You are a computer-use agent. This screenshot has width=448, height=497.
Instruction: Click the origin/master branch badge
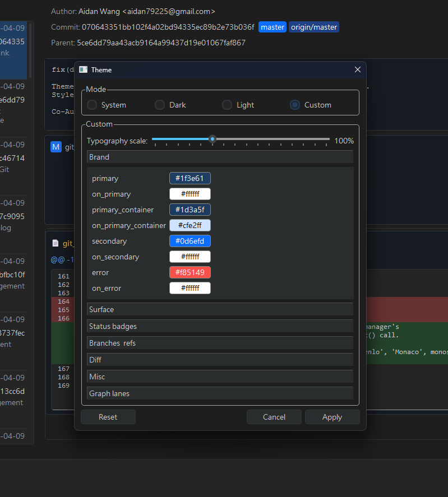click(314, 27)
